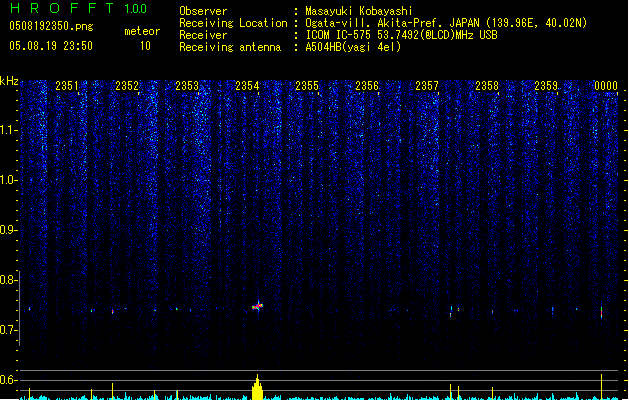The width and height of the screenshot is (629, 400).
Task: Click the 0.6 kHz axis label
Action: coord(9,380)
